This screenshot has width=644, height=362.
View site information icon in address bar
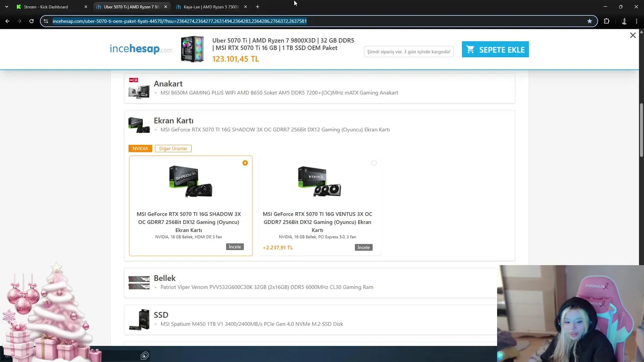(x=46, y=21)
